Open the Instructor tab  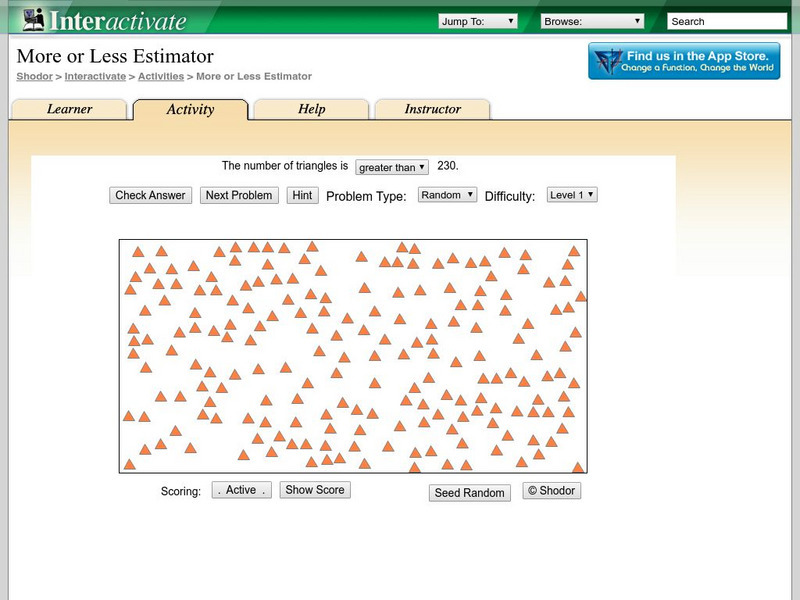pyautogui.click(x=432, y=109)
